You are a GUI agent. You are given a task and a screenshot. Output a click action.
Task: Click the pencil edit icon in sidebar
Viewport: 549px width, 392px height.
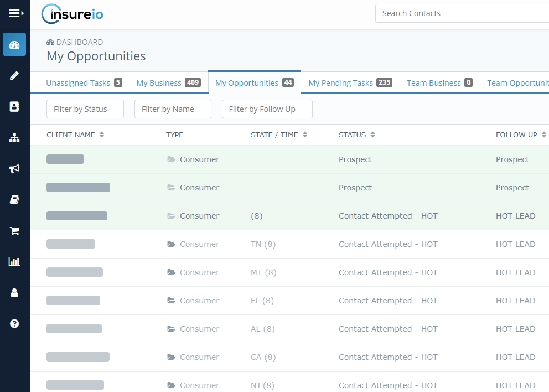[x=14, y=76]
